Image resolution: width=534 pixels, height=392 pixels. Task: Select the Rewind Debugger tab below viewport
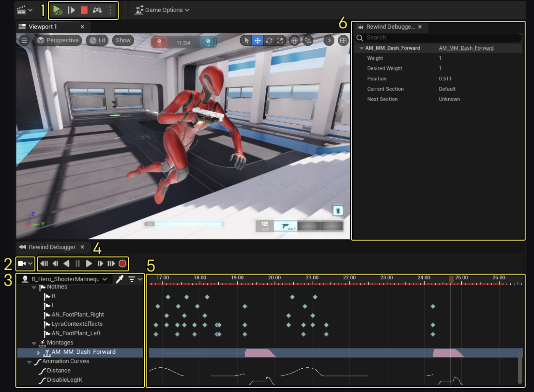52,247
